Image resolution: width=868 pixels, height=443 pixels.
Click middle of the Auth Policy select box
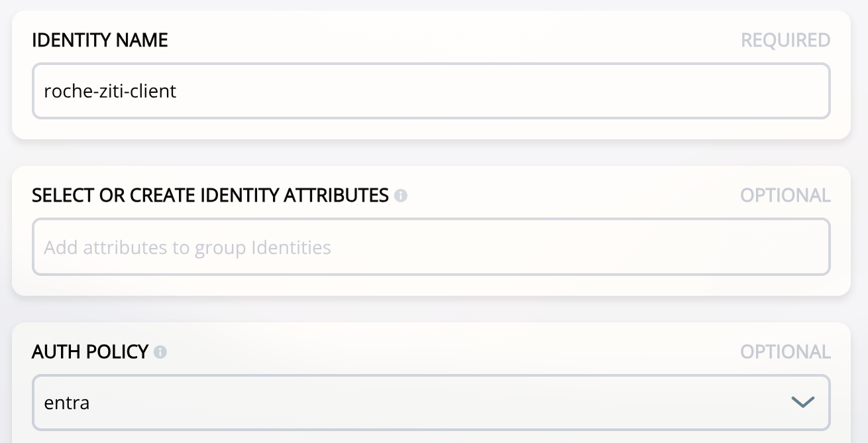pos(431,403)
